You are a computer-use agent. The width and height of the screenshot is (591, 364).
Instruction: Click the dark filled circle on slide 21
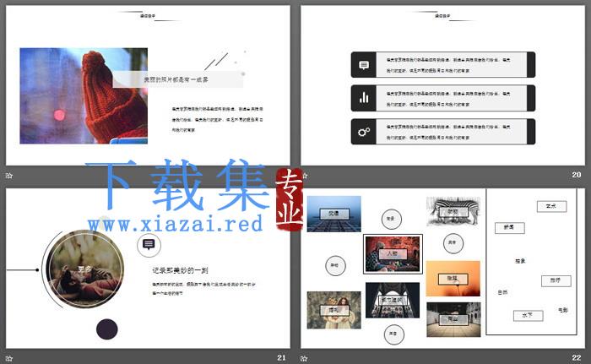(x=107, y=329)
